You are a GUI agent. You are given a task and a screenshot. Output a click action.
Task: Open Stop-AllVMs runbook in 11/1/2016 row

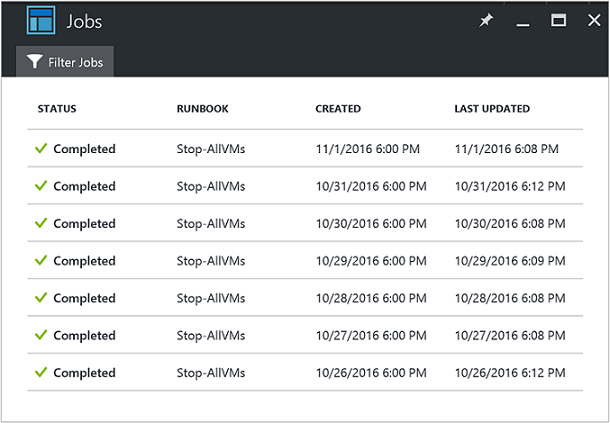click(x=211, y=149)
